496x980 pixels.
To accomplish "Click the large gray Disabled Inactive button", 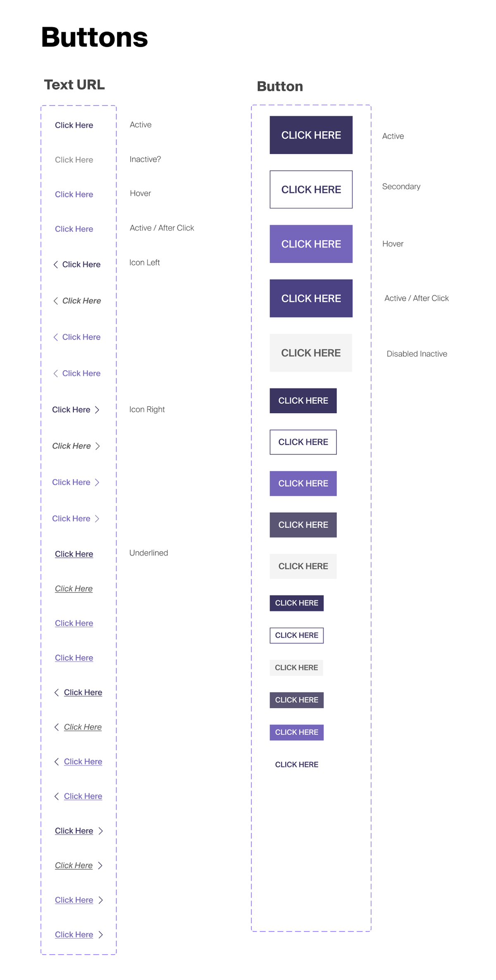I will tap(311, 353).
